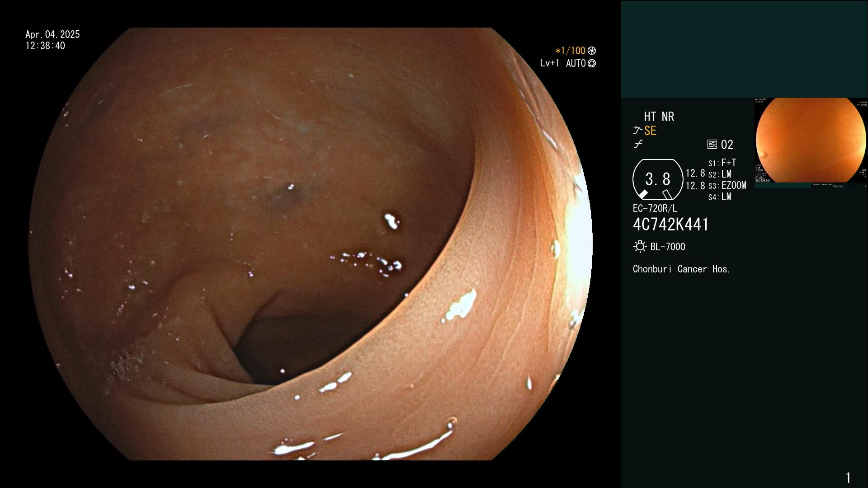The height and width of the screenshot is (488, 868).
Task: Click the Lv+1 AUTO brightness text
Action: [x=563, y=64]
